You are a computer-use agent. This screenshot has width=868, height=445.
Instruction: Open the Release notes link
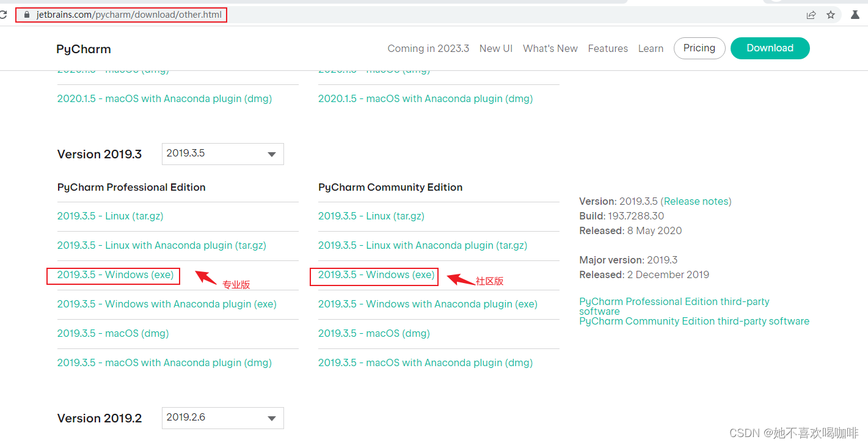point(696,201)
